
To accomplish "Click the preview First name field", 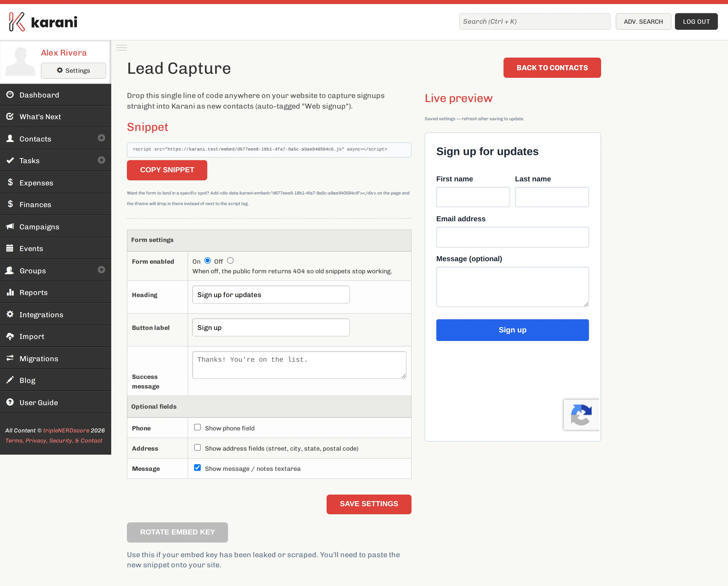I will (x=473, y=197).
